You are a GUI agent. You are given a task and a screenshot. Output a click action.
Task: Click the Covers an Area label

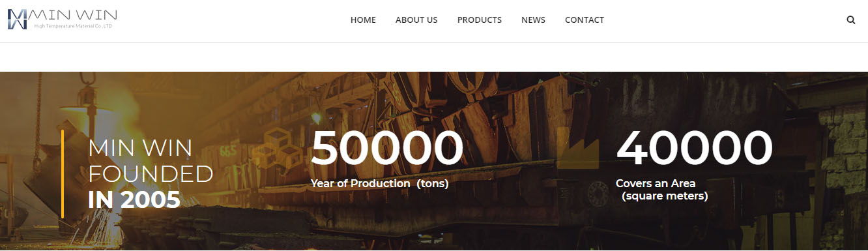(656, 184)
